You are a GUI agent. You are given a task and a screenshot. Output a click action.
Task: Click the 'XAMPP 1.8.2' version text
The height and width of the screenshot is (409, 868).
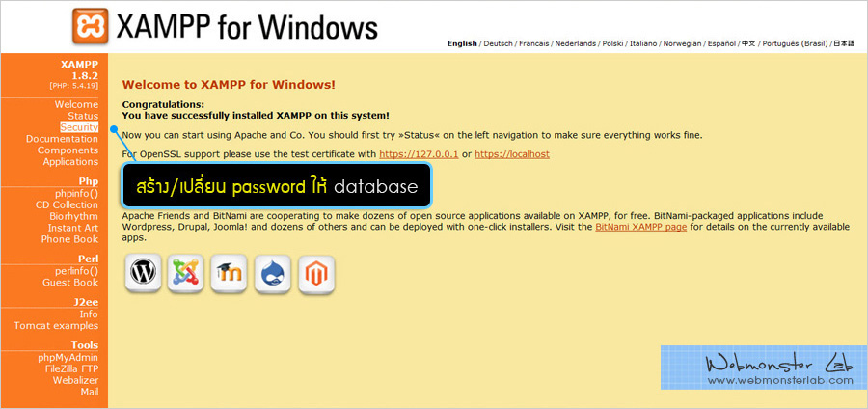[x=80, y=69]
